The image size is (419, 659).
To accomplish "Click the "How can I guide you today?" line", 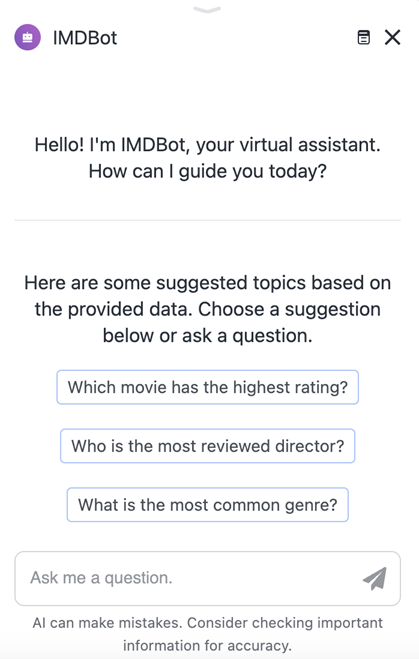I will [208, 171].
